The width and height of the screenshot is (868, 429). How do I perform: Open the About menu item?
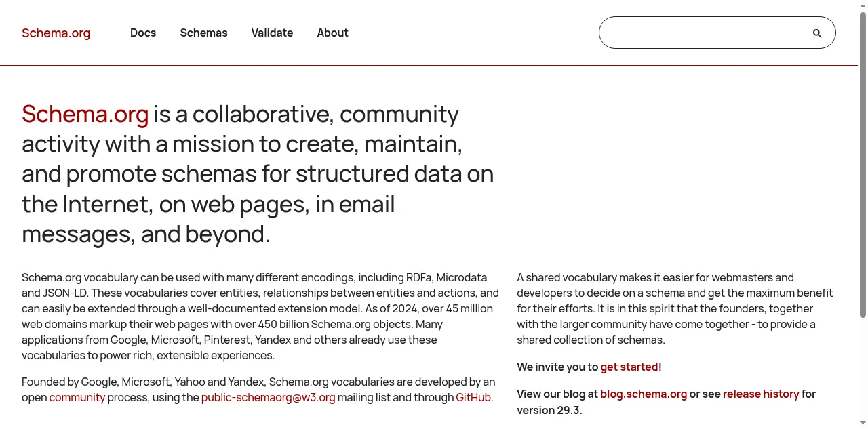coord(332,33)
